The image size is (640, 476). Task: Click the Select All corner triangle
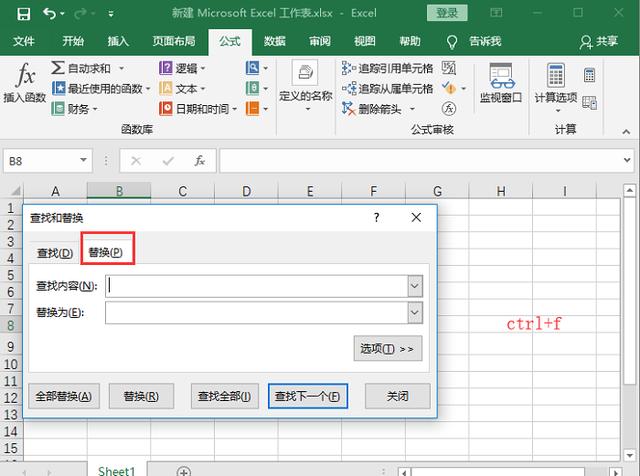click(15, 191)
